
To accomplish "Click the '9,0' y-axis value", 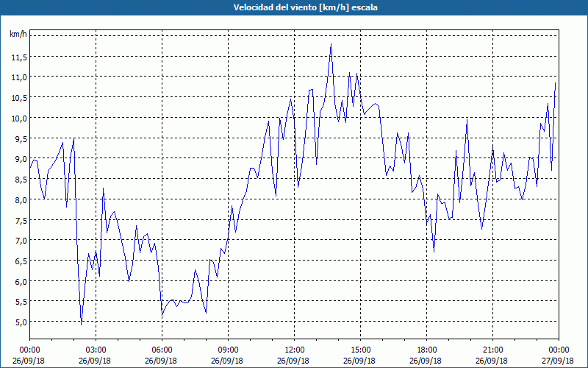I will [x=21, y=159].
